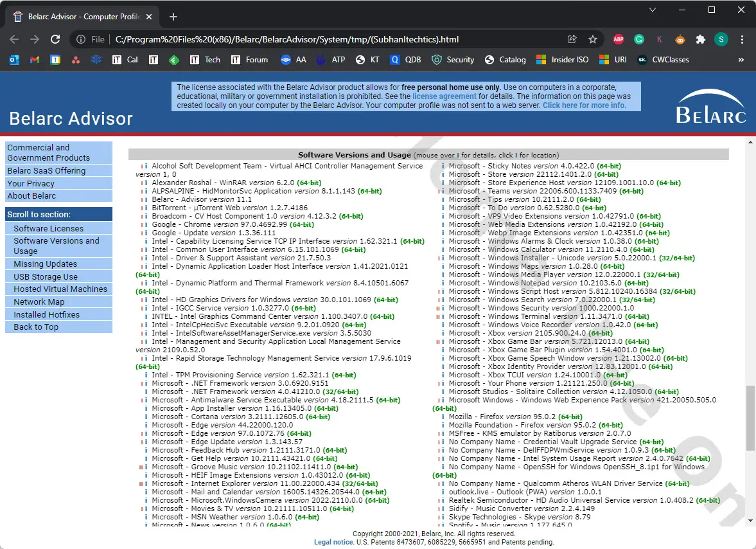Click the scrollbar down arrow
This screenshot has height=549, width=756.
point(750,521)
